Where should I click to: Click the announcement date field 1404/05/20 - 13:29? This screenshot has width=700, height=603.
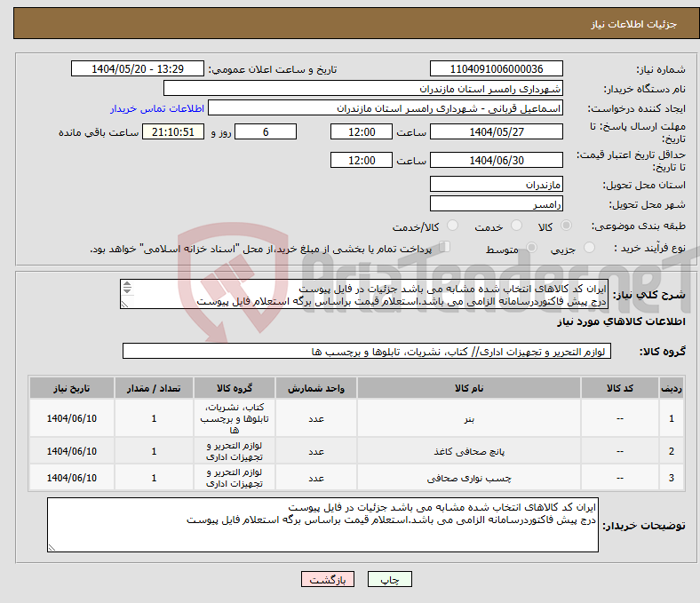point(138,68)
